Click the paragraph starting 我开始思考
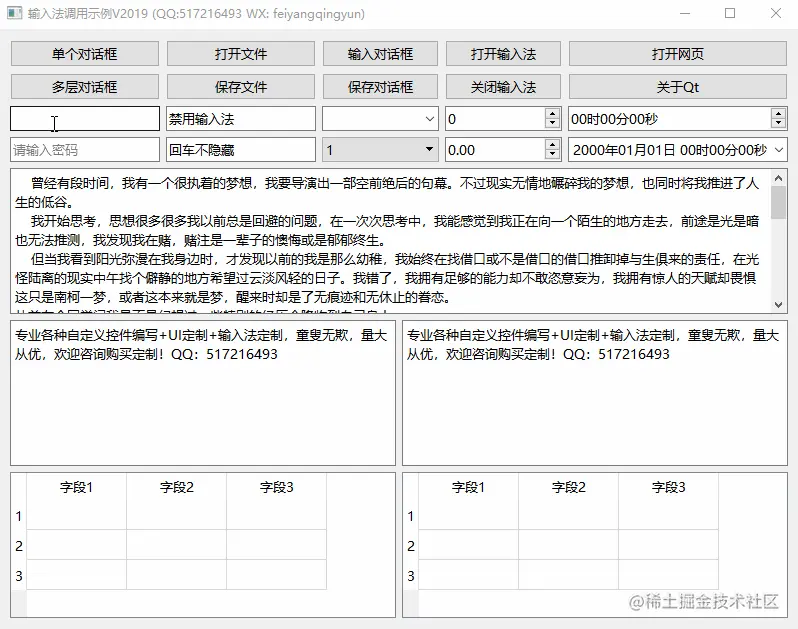Image resolution: width=798 pixels, height=629 pixels. pos(387,231)
